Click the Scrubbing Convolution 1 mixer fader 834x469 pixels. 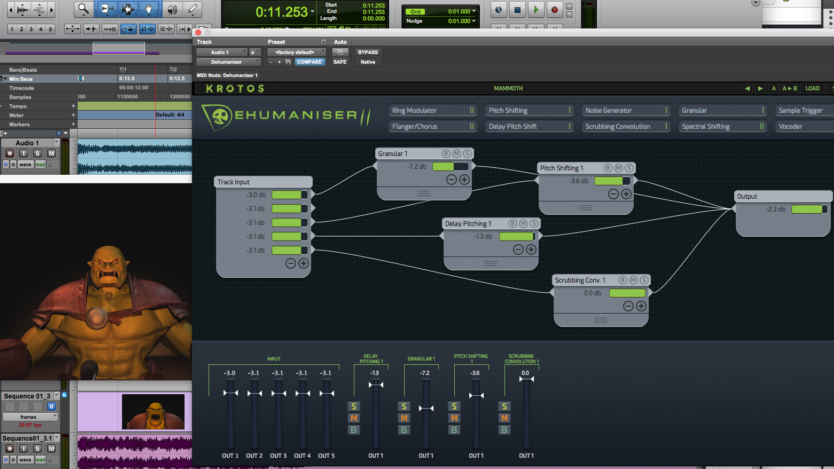(526, 379)
